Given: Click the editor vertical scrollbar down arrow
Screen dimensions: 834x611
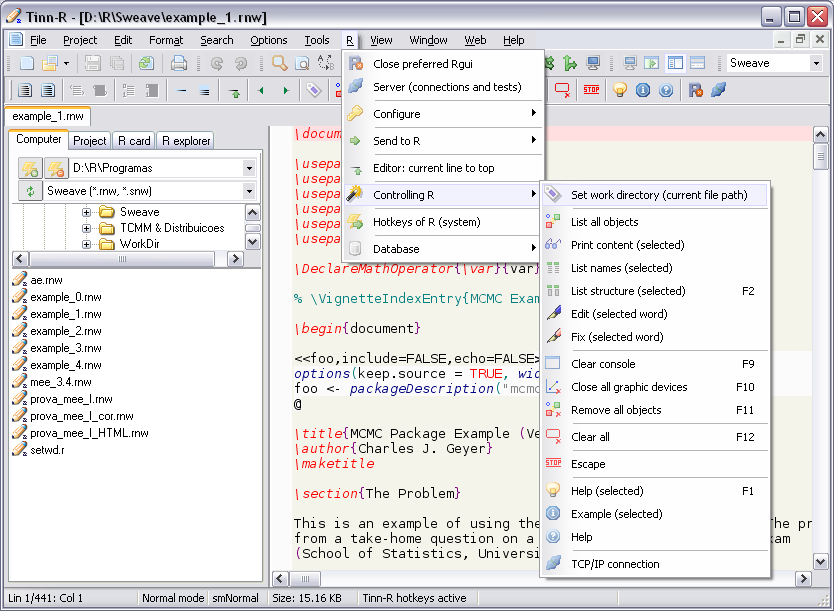Looking at the screenshot, I should tap(821, 562).
